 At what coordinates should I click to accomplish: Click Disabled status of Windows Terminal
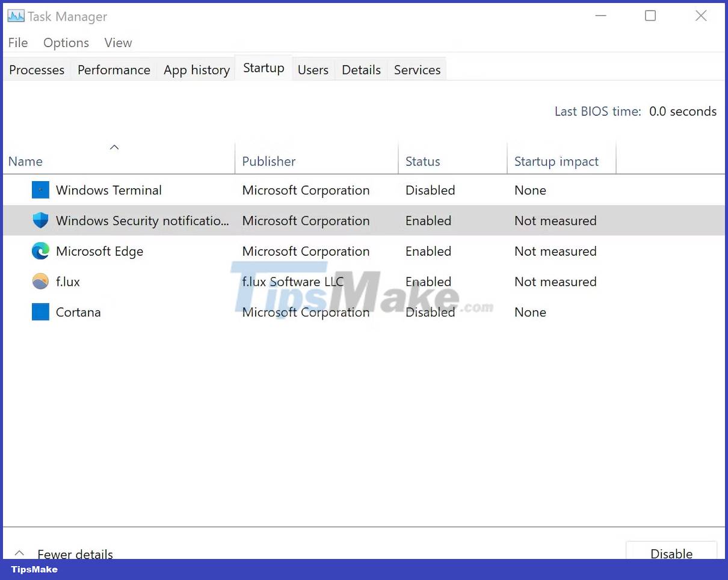point(430,190)
